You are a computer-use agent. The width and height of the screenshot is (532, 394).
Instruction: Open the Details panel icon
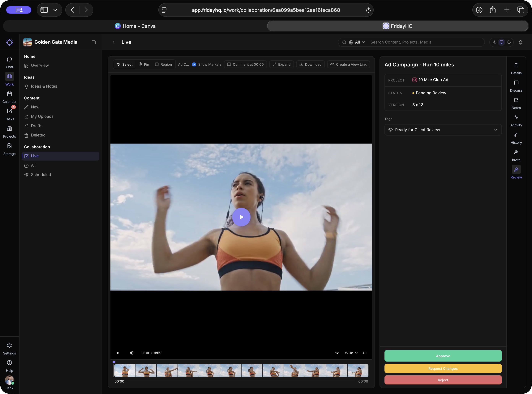(516, 69)
